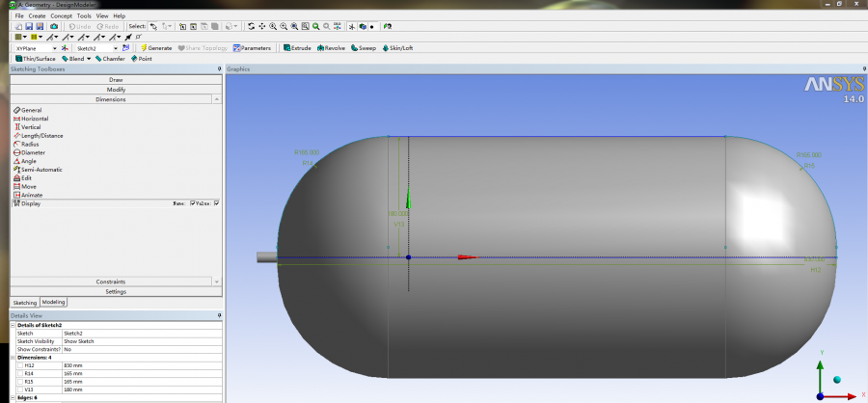Choose the Skin/Loft tool
The height and width of the screenshot is (403, 868).
(x=397, y=47)
